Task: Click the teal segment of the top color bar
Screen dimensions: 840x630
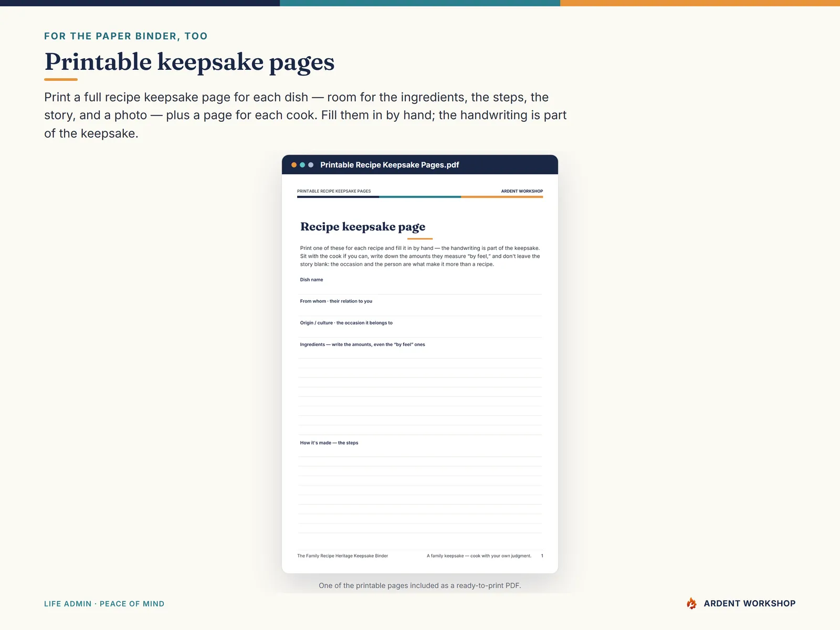Action: click(420, 3)
